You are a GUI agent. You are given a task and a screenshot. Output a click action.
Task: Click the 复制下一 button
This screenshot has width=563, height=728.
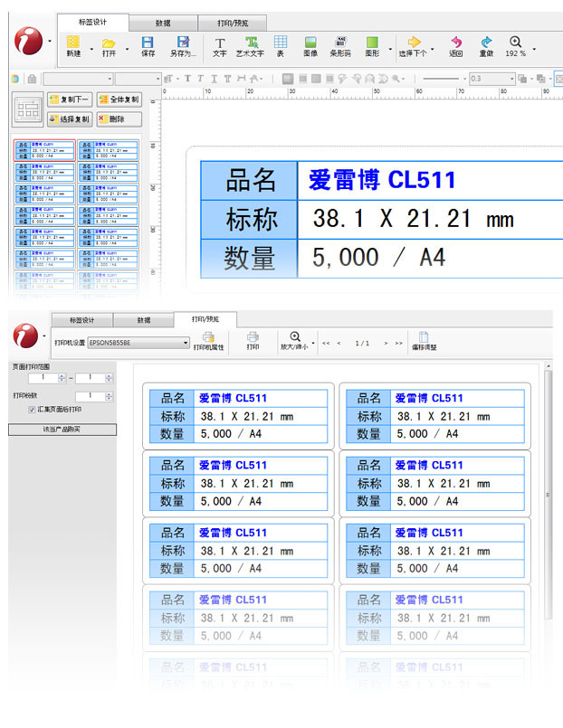(70, 99)
